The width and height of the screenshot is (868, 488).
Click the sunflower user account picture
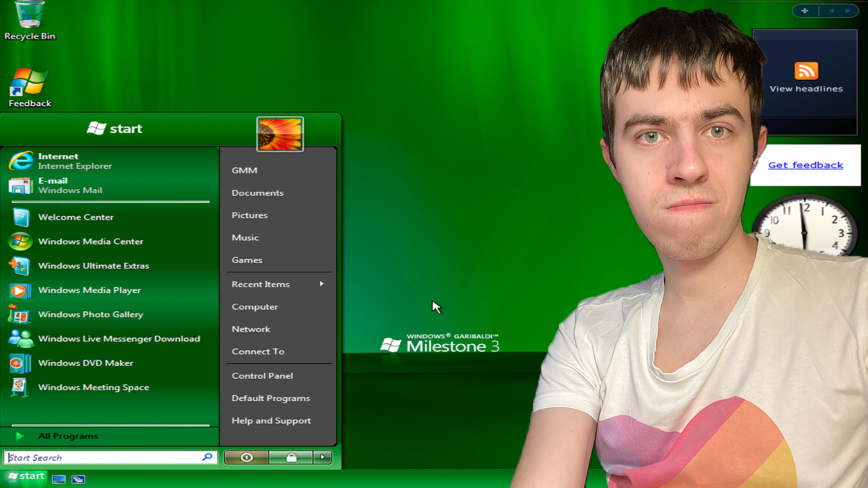point(280,134)
